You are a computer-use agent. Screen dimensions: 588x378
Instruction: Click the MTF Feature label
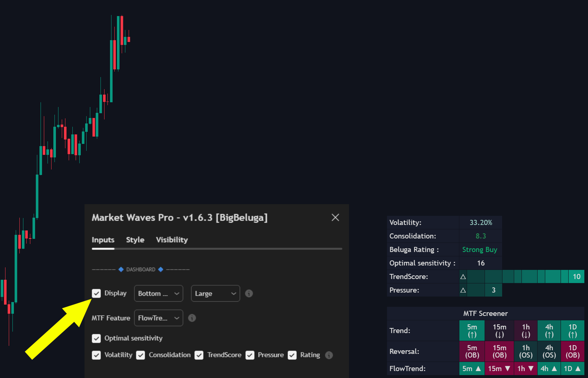coord(111,318)
